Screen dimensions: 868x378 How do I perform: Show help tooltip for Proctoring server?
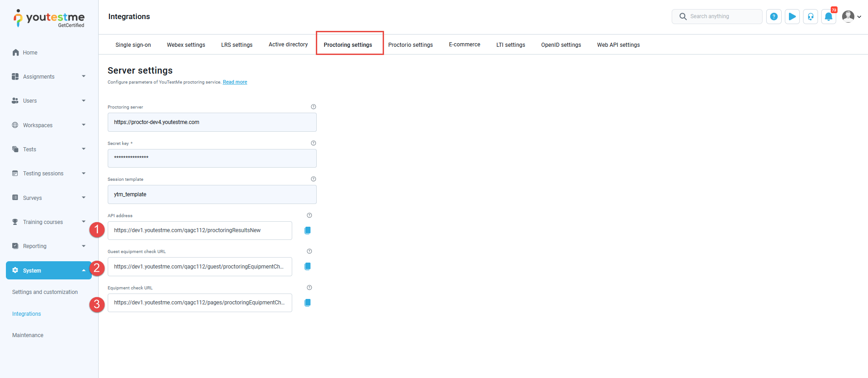[x=313, y=107]
